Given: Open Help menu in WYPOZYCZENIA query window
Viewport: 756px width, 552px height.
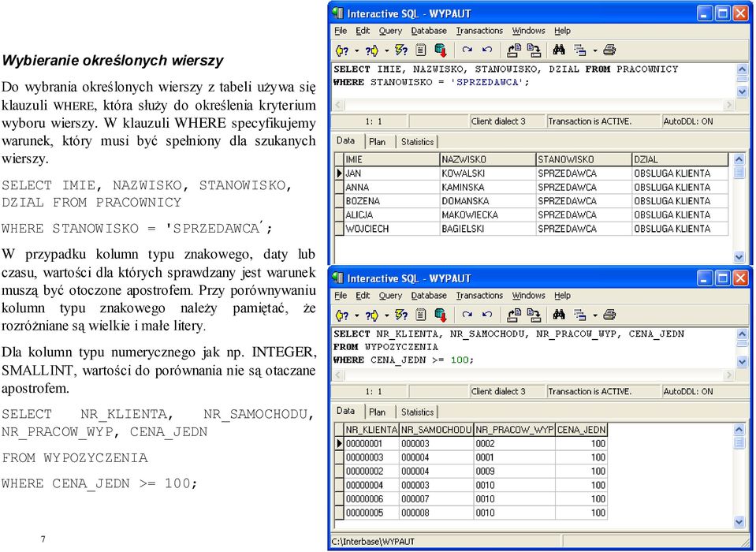Looking at the screenshot, I should [562, 296].
